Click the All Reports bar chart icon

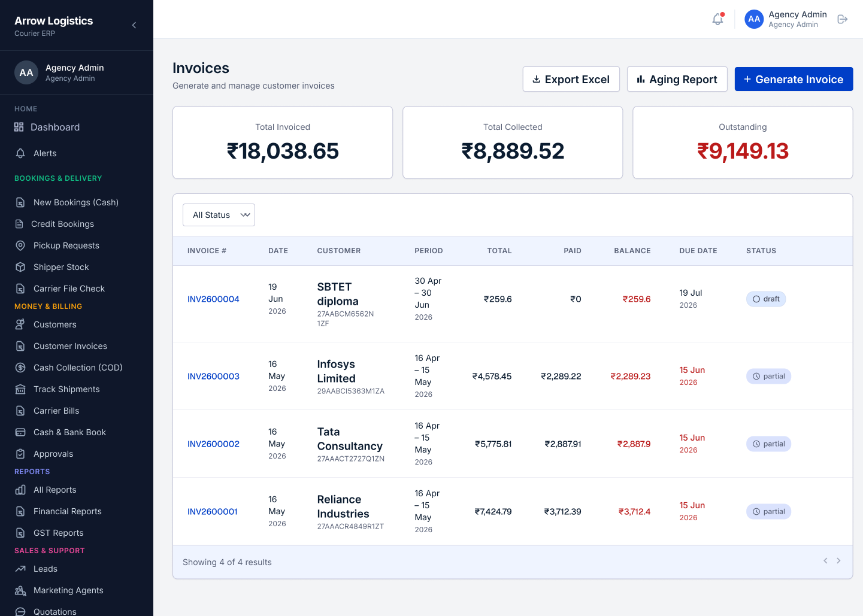20,490
